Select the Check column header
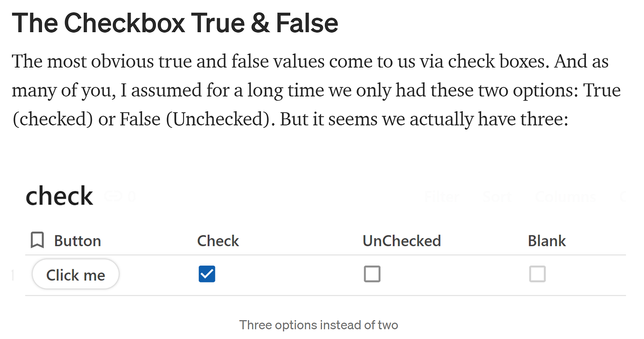644x339 pixels. click(218, 240)
